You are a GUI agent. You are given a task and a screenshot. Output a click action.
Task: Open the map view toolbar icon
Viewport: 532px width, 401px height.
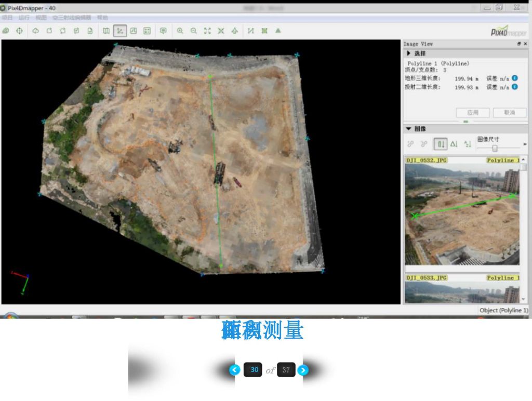pos(106,31)
